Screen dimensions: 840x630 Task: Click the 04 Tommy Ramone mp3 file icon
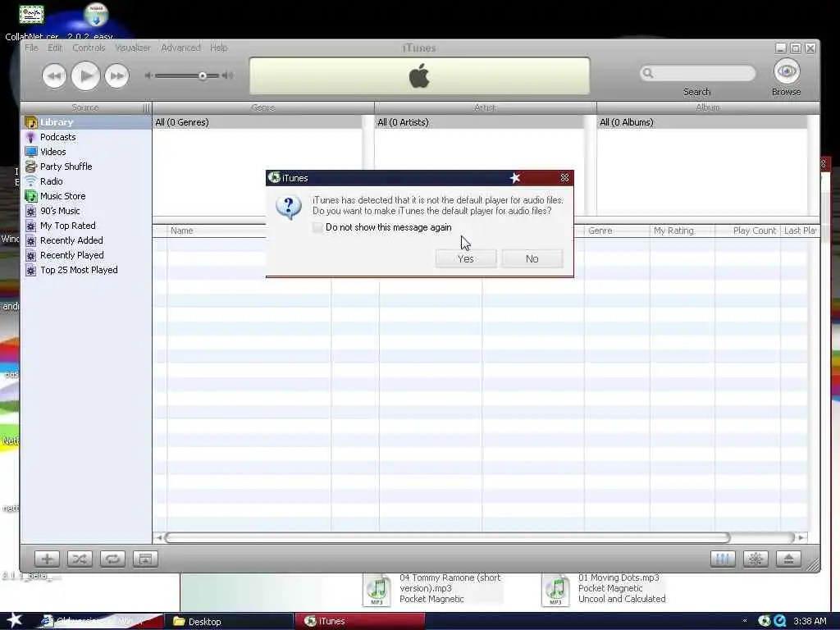coord(377,589)
